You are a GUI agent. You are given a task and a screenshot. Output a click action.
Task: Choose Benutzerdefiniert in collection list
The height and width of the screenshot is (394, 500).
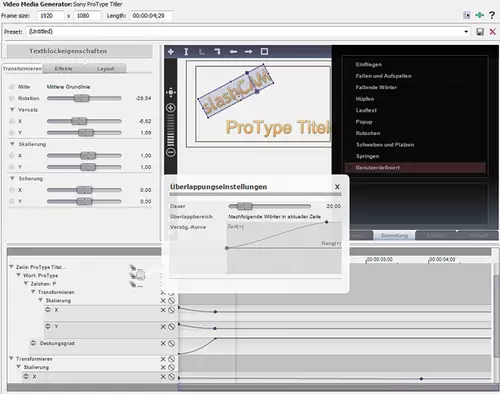click(415, 168)
